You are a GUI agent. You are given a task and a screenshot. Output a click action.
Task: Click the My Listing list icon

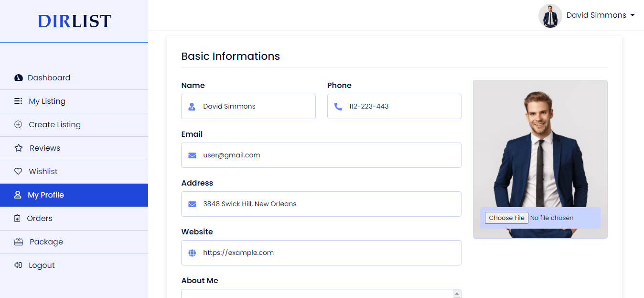[18, 101]
